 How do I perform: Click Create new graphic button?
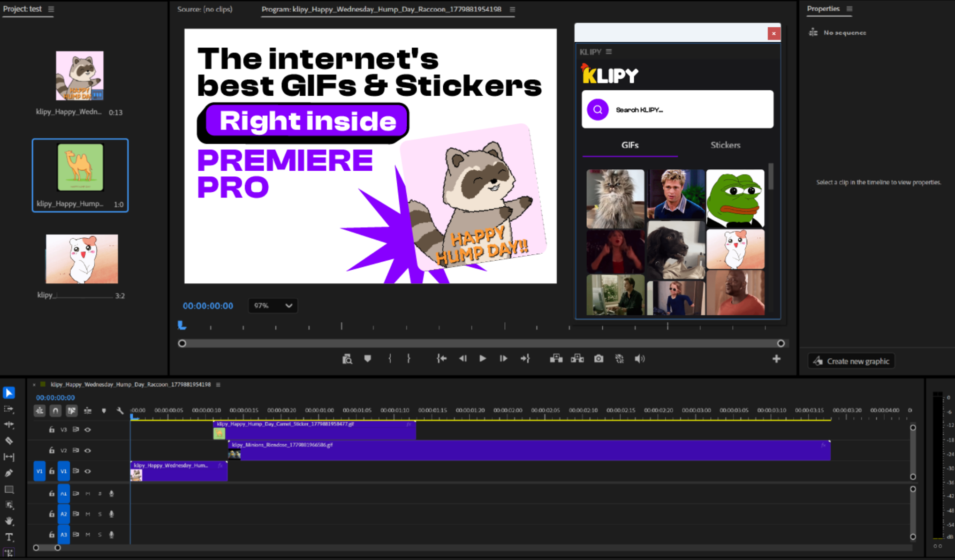coord(851,361)
